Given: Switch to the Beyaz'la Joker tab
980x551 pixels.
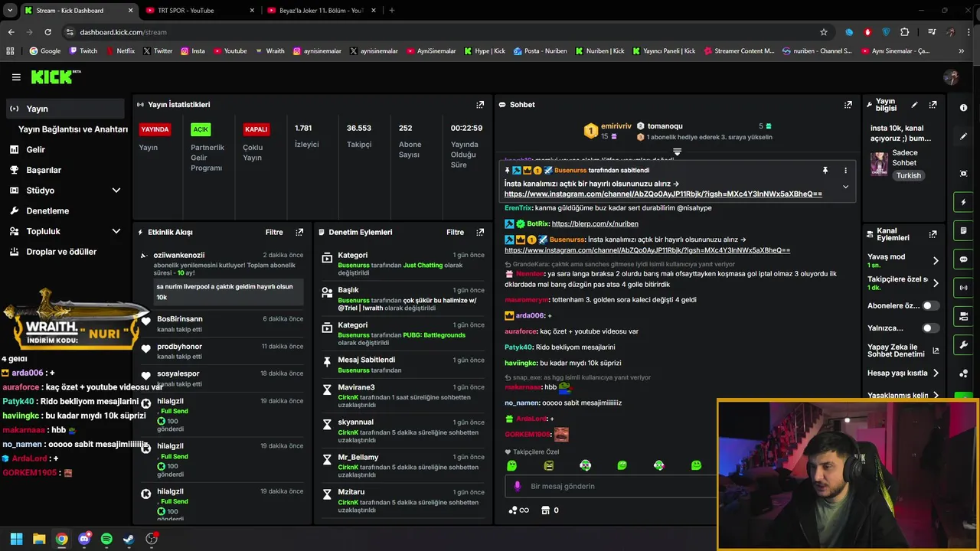Looking at the screenshot, I should 322,11.
